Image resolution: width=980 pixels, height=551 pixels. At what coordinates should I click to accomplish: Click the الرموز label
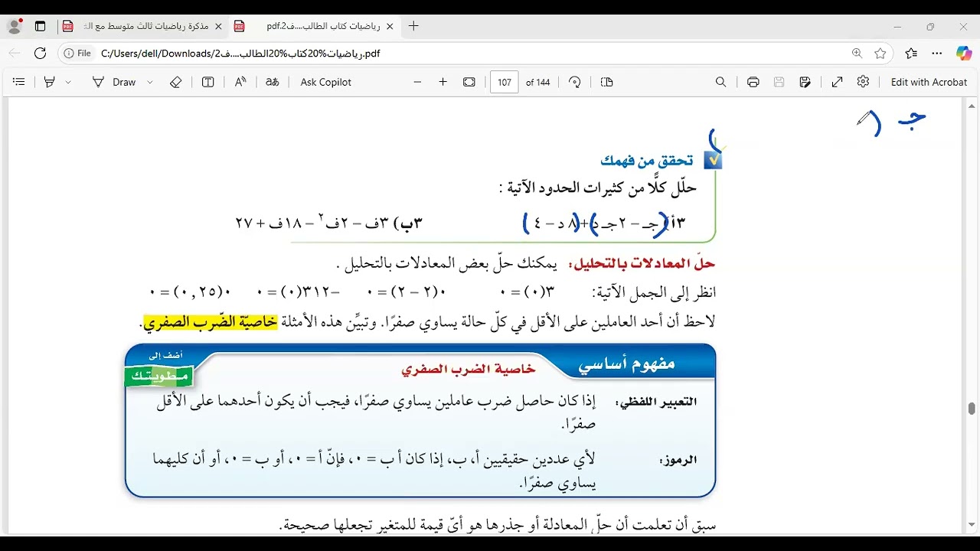point(678,459)
